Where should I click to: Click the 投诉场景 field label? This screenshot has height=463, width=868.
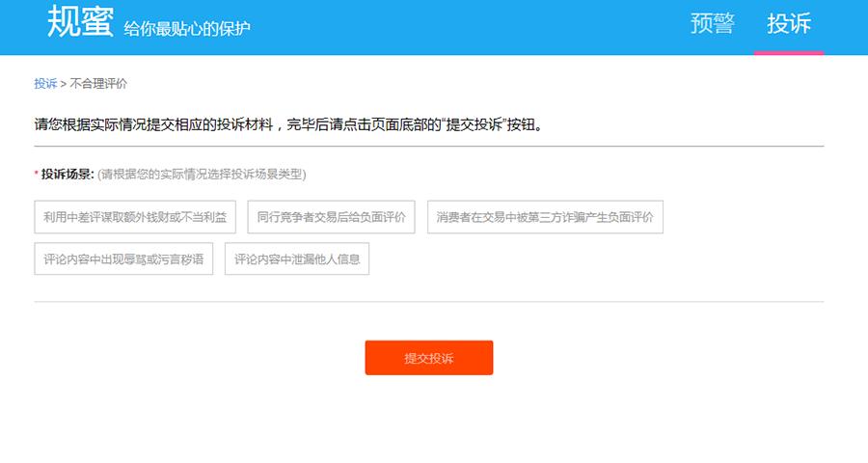[x=67, y=175]
